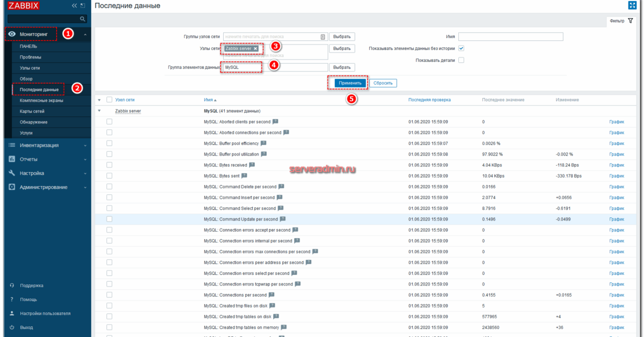Open the tooltip icon beside MySQL: Bytes received
The image size is (644, 337).
[x=253, y=165]
